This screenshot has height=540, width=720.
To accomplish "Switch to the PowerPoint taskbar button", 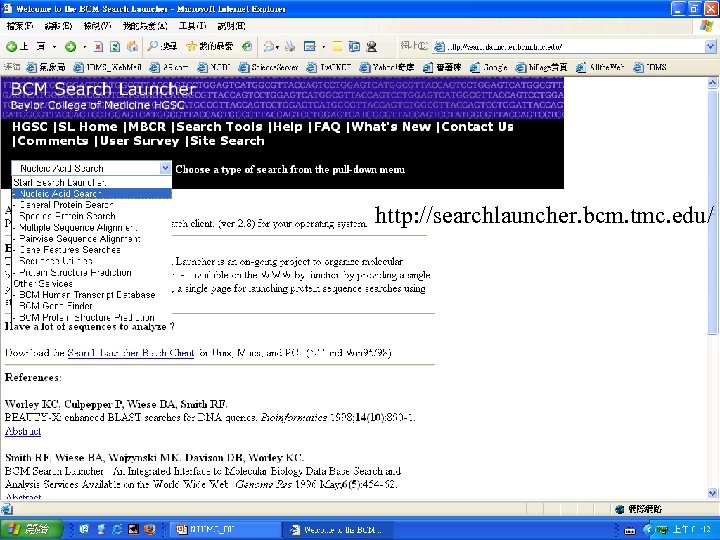I will tap(223, 530).
